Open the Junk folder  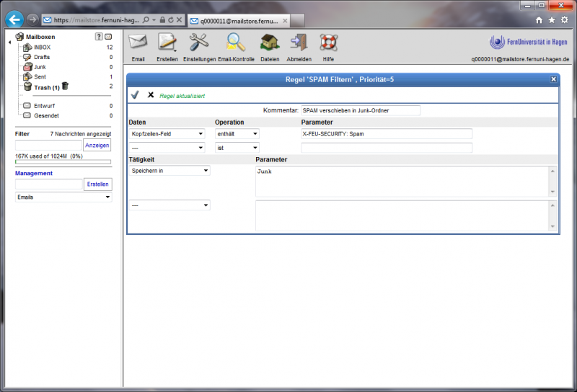[40, 67]
